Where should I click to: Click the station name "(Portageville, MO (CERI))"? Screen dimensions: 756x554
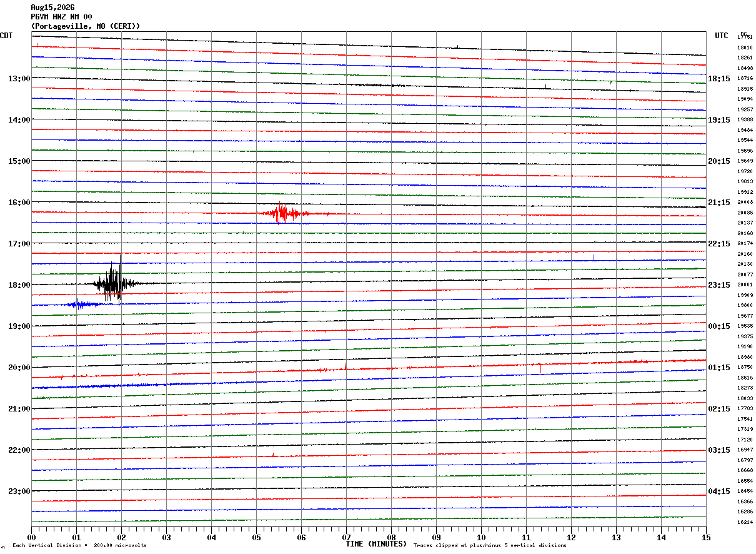pos(86,26)
